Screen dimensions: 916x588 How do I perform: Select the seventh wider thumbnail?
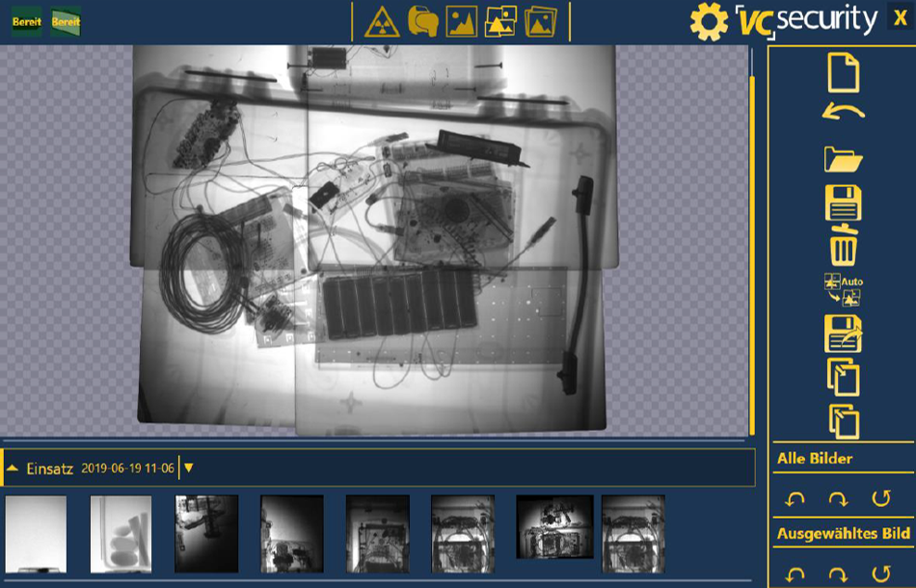pyautogui.click(x=554, y=527)
